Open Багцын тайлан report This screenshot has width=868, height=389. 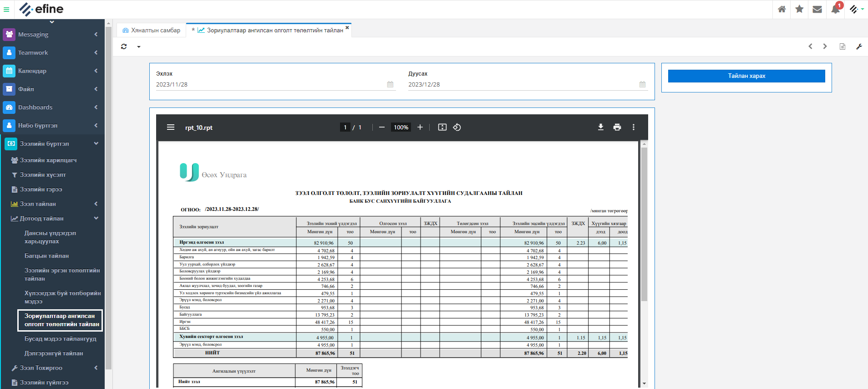pyautogui.click(x=46, y=256)
